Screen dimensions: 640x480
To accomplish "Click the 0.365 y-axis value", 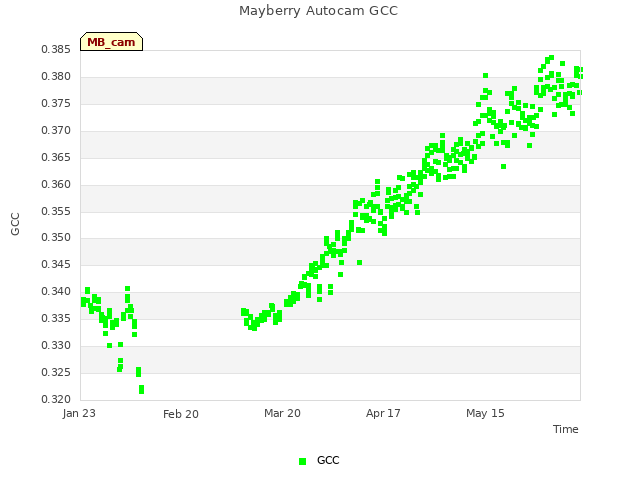I will tap(56, 157).
